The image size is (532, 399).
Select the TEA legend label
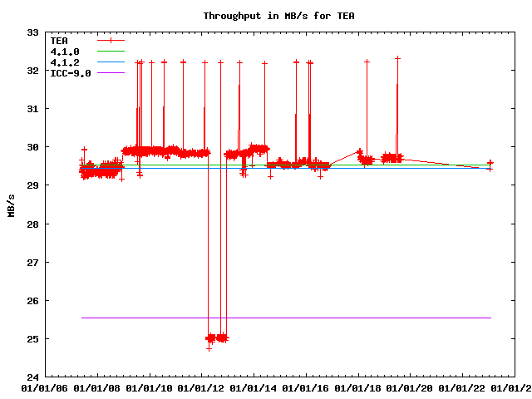pyautogui.click(x=59, y=40)
